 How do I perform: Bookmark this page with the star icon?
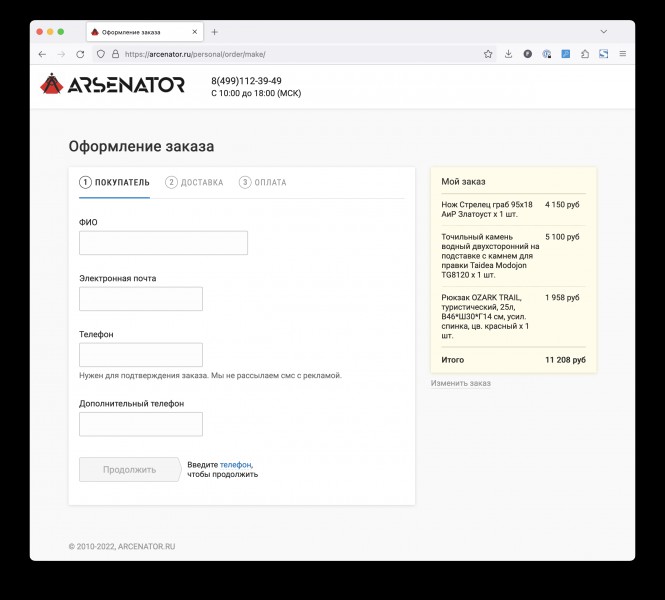[x=488, y=54]
